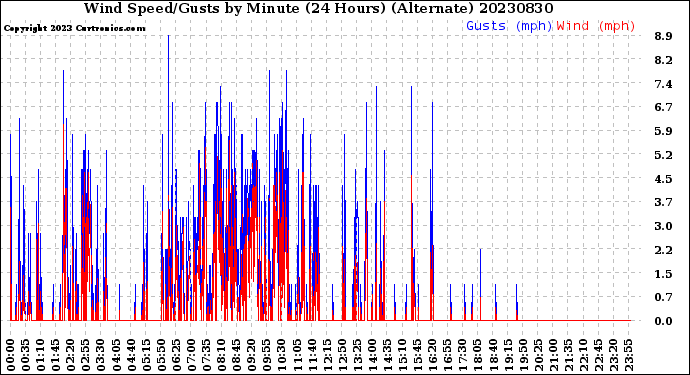Click the 00:00 time axis label
The image size is (690, 375).
11,355
